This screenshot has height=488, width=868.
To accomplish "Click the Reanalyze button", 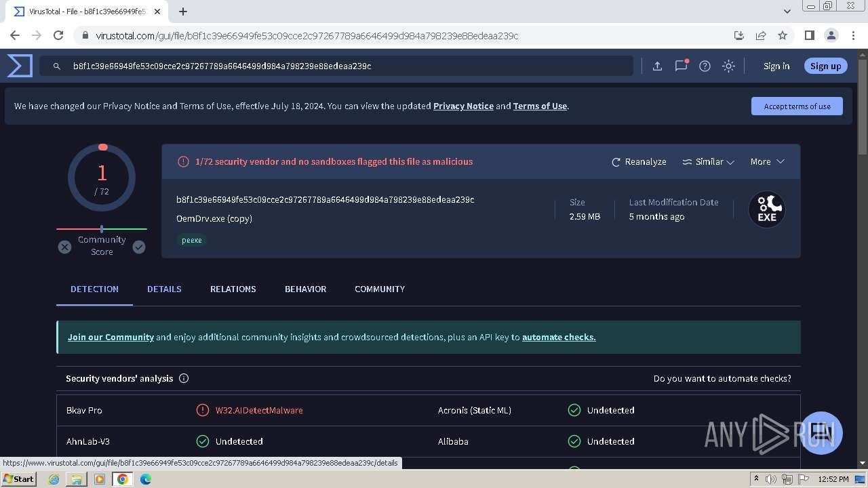I will 639,162.
